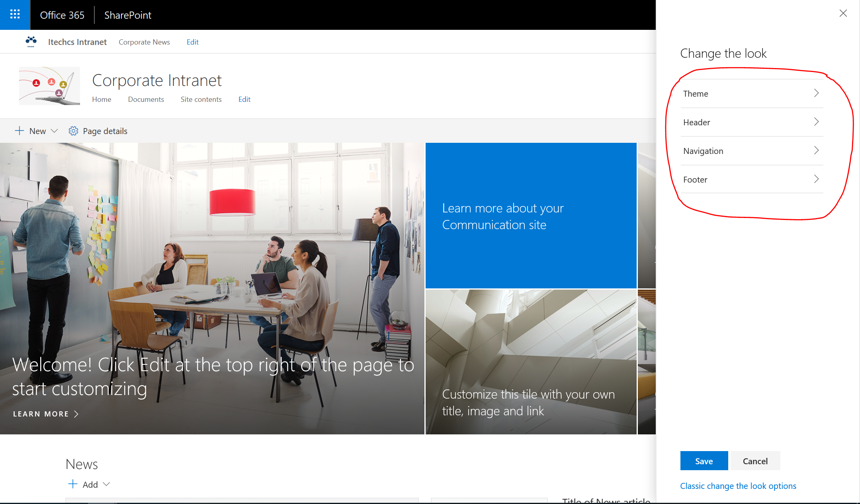Go to Documents in site navigation

click(146, 99)
